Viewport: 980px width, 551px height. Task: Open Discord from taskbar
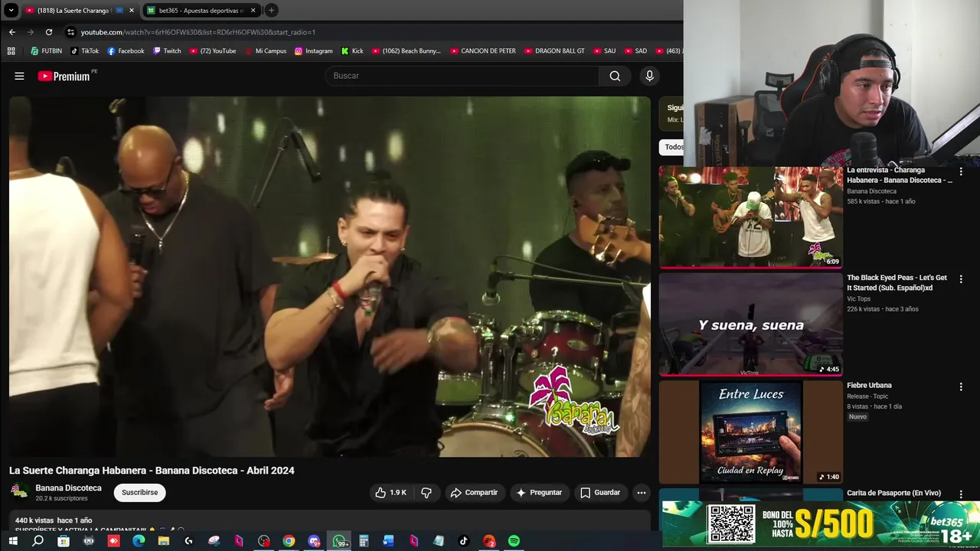click(x=314, y=541)
